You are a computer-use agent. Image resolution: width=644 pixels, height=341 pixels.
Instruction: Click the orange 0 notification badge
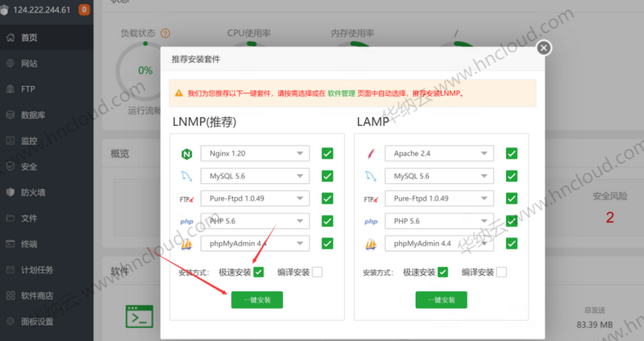tap(85, 9)
